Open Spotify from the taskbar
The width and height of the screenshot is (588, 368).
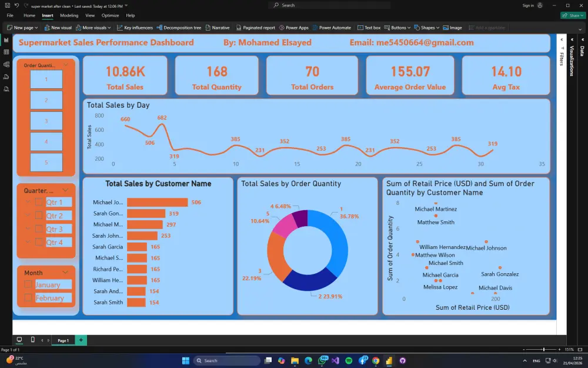tap(349, 361)
